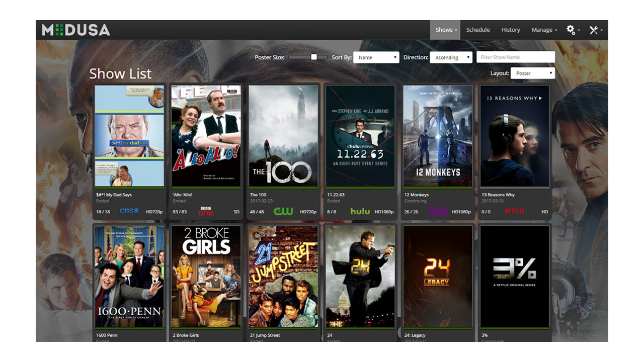Screen dimensions: 644x362
Task: Click the Hulu network logo
Action: pos(360,212)
